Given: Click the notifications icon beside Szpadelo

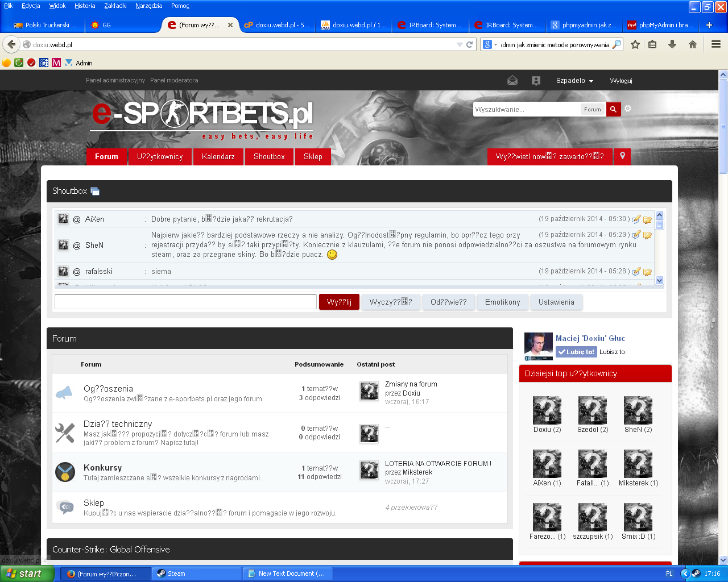Looking at the screenshot, I should tap(536, 81).
